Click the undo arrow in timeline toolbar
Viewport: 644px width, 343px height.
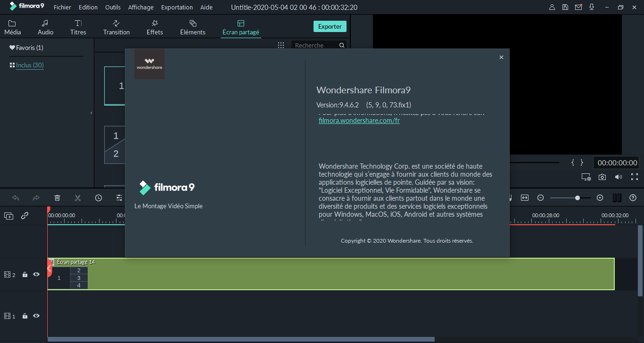(x=16, y=198)
